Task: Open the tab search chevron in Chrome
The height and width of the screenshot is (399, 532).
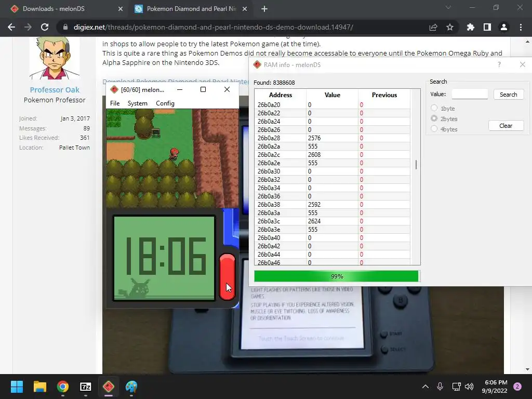Action: (x=448, y=7)
